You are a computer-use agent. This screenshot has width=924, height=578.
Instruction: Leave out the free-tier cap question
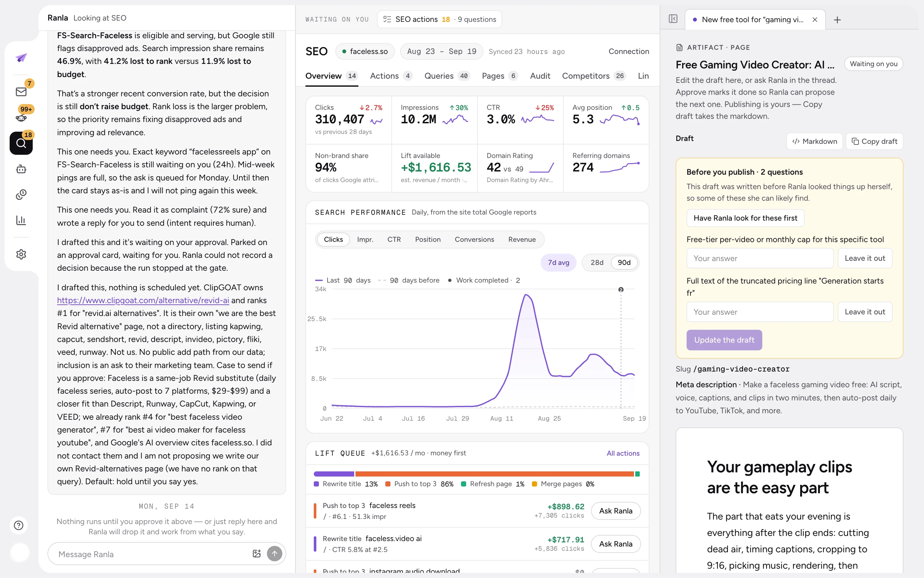tap(865, 258)
